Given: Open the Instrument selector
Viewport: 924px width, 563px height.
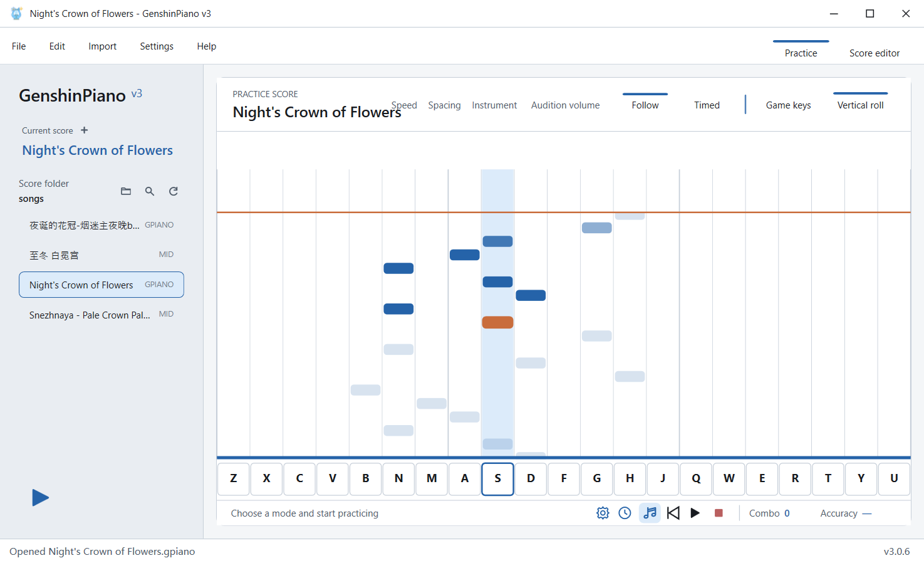Looking at the screenshot, I should pos(494,105).
